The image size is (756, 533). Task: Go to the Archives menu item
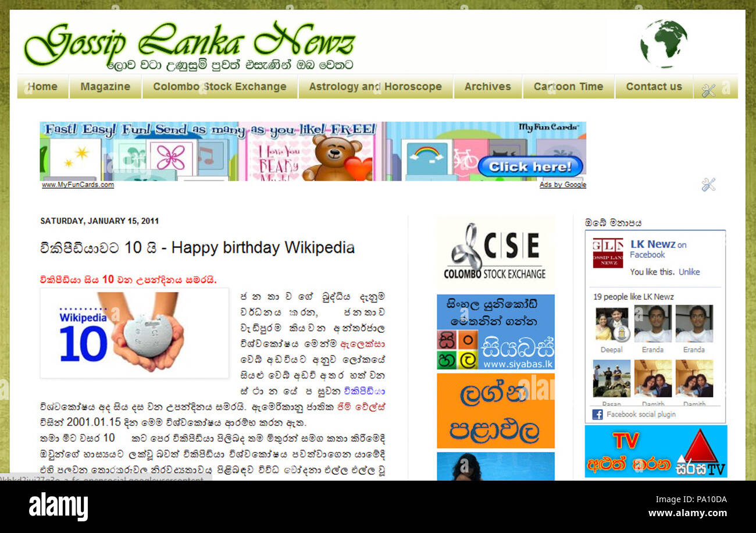pos(487,87)
